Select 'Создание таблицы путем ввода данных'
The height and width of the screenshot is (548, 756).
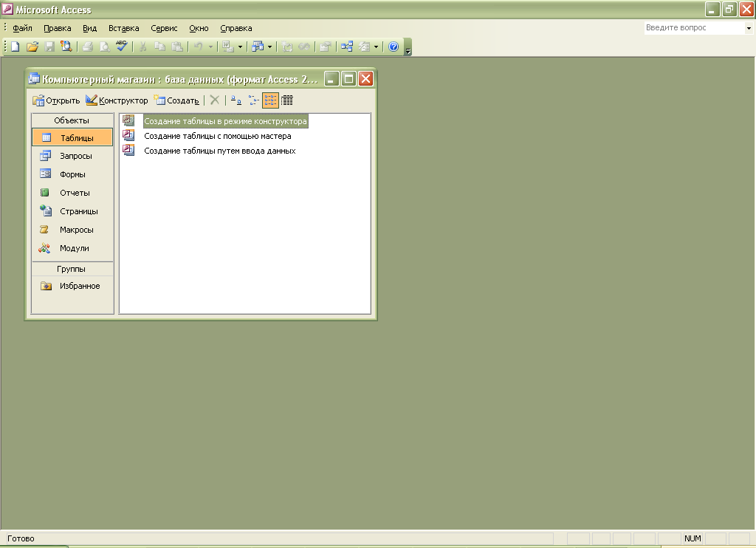(220, 151)
